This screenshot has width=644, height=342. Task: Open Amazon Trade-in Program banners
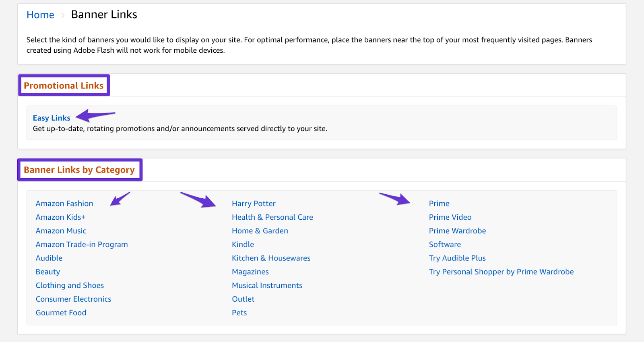(x=82, y=245)
